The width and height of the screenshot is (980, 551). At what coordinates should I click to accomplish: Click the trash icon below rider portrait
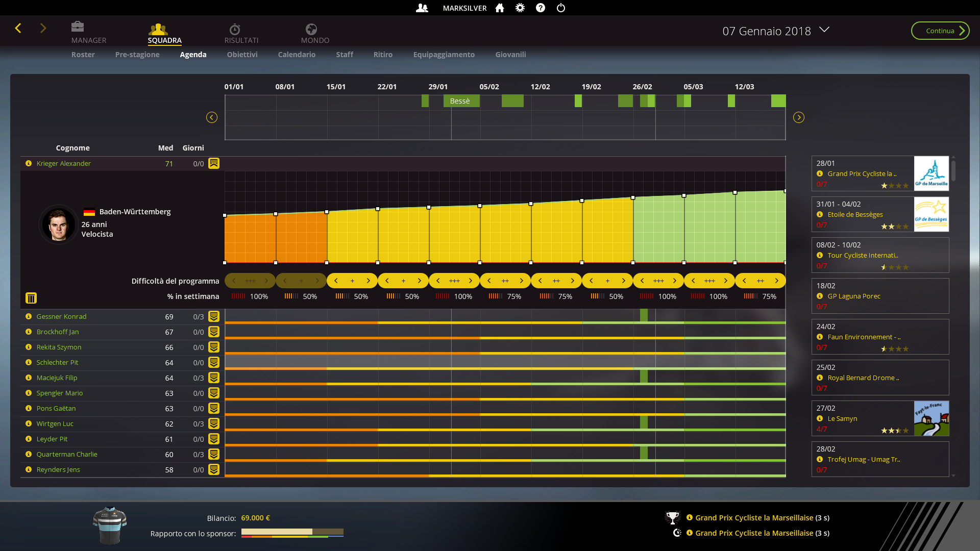click(x=31, y=298)
